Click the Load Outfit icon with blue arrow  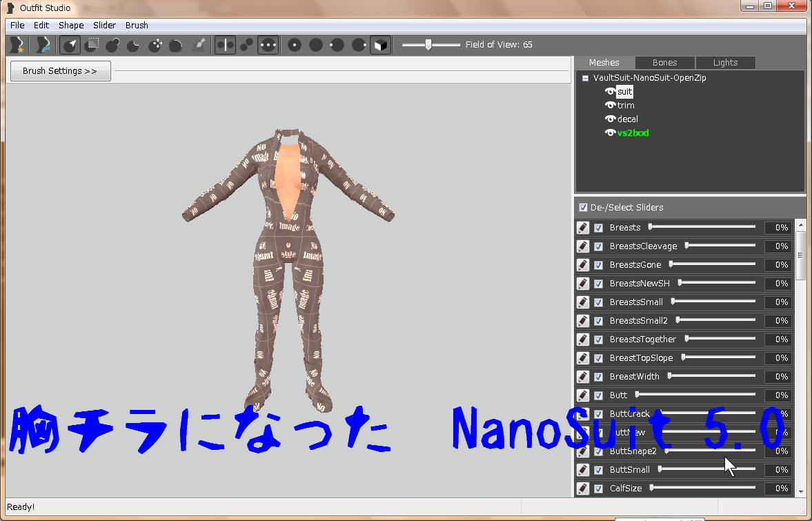point(43,45)
